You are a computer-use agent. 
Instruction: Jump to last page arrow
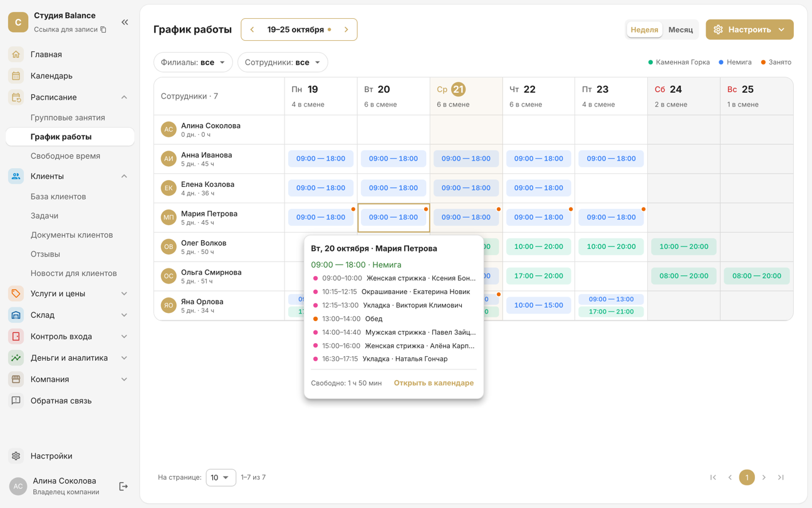(781, 477)
